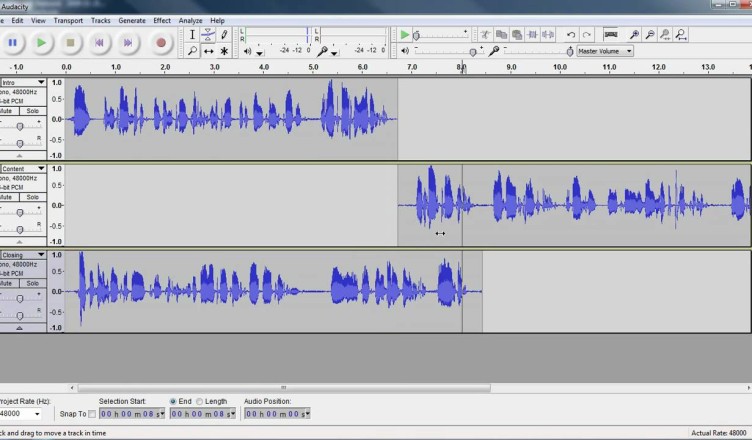Fit project in window zoom icon
The width and height of the screenshot is (752, 440).
pos(681,35)
